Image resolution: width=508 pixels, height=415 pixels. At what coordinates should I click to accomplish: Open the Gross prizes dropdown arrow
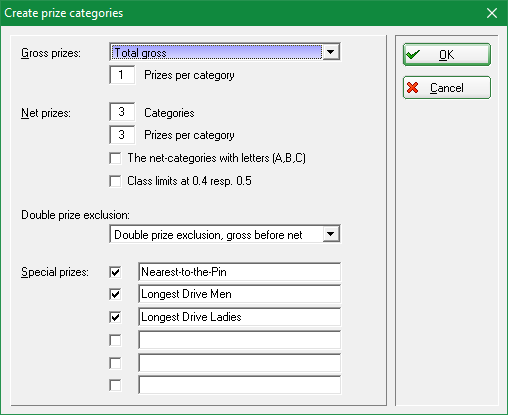pos(331,52)
